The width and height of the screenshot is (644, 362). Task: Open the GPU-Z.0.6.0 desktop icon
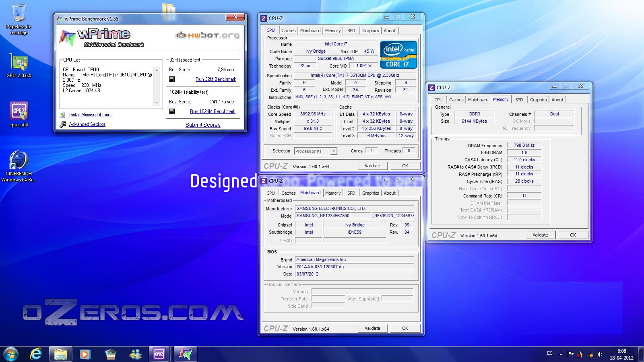coord(19,66)
